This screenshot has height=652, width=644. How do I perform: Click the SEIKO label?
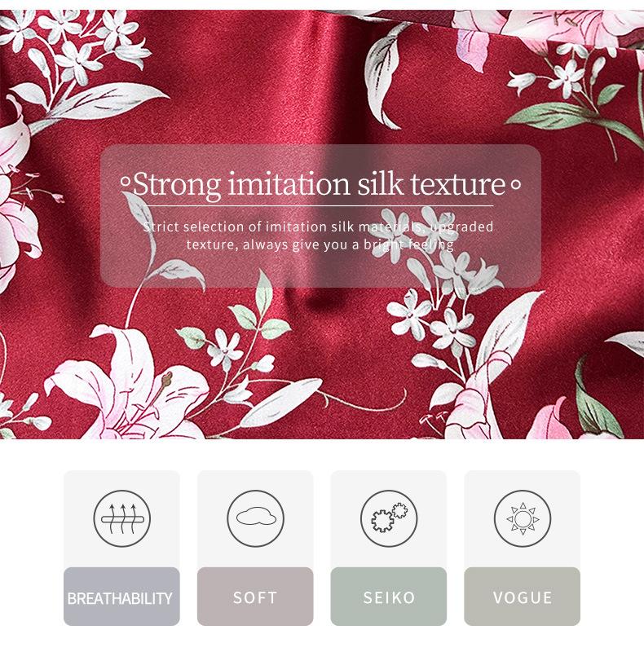pos(389,598)
